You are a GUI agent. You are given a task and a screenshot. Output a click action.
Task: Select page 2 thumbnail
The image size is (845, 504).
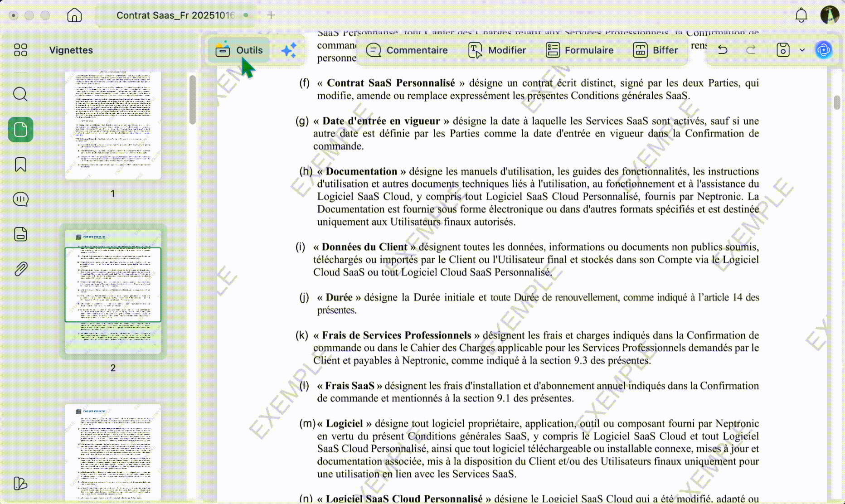(113, 291)
